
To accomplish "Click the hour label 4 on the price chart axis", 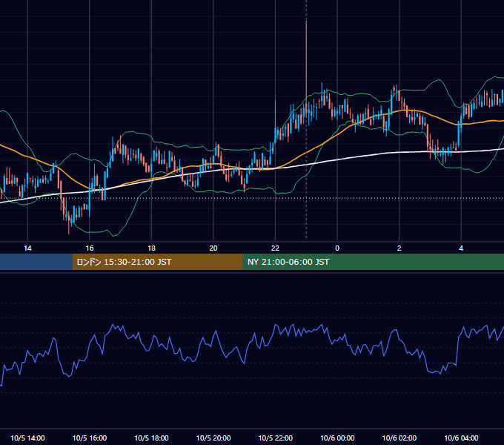I will 461,248.
